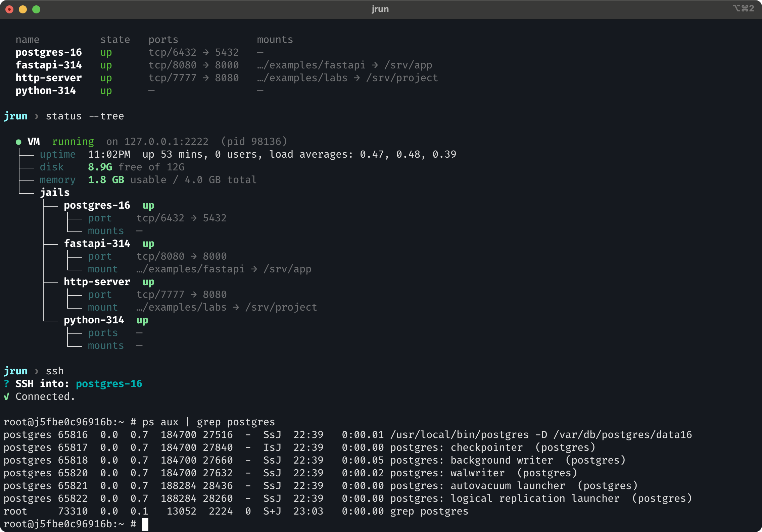Select the "uptime" tree row label
762x532 pixels.
(58, 154)
